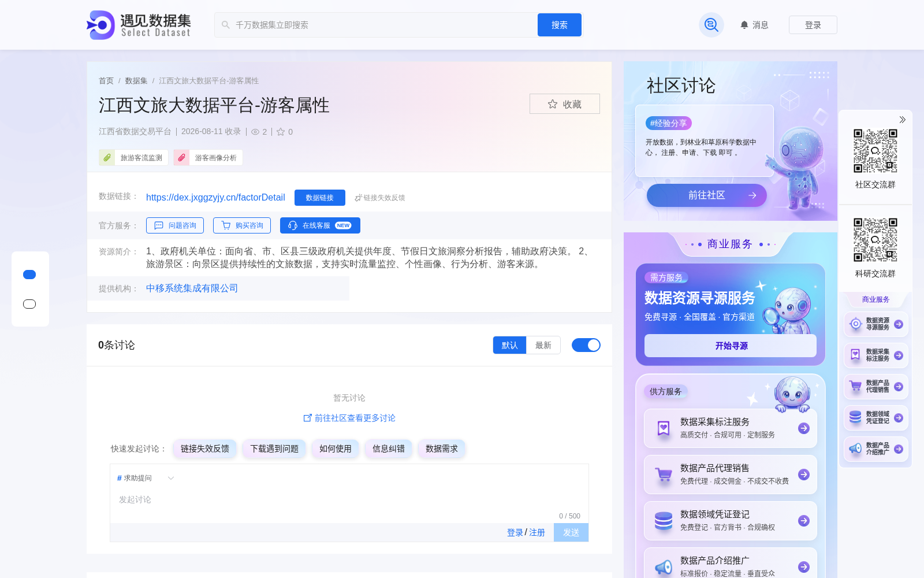Click sidebar 数据采集标注服务 shortcut
This screenshot has width=924, height=578.
click(876, 355)
